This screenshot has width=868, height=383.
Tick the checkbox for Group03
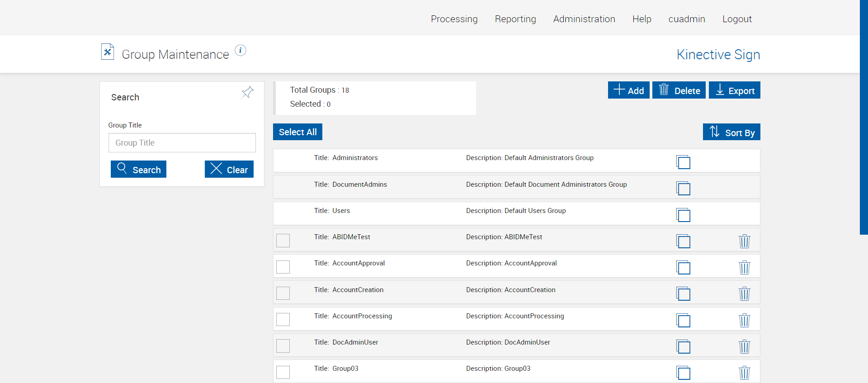point(283,372)
